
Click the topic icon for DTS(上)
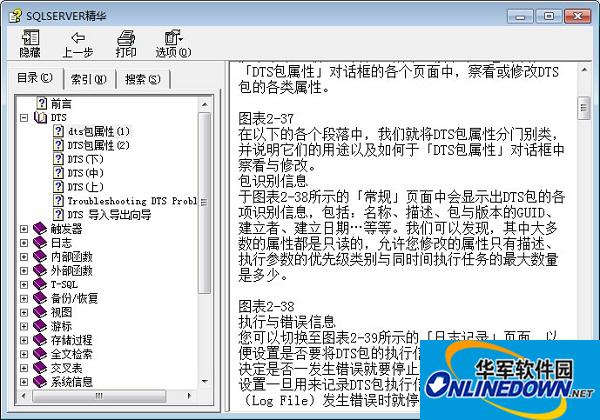tap(58, 187)
